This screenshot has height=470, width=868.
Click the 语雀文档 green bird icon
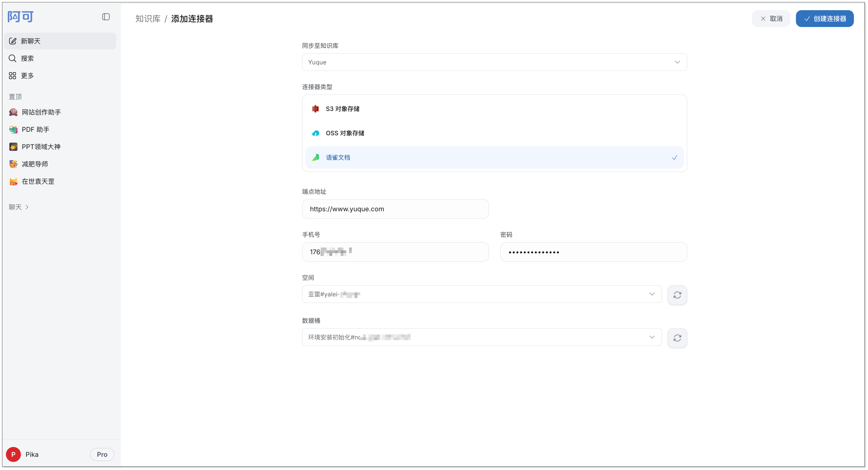tap(315, 157)
